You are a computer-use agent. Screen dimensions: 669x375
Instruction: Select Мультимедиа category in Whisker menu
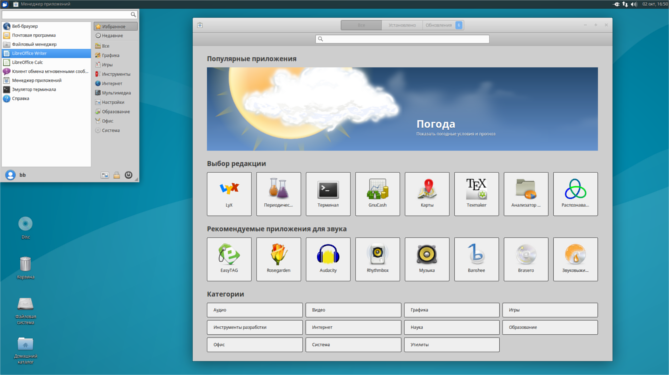click(116, 93)
